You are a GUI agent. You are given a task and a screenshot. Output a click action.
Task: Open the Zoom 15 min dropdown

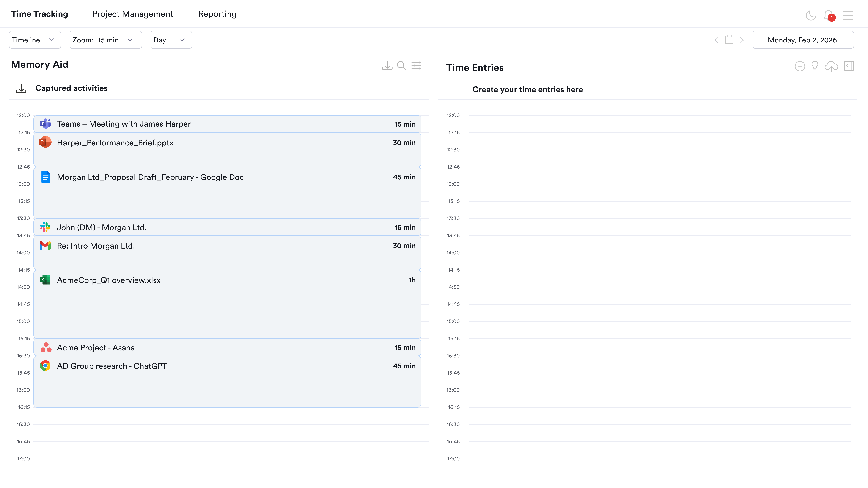(105, 40)
